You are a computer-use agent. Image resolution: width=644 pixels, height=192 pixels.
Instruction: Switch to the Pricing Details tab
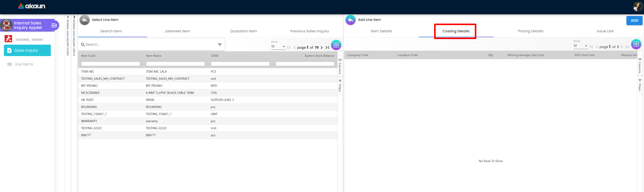(x=530, y=31)
